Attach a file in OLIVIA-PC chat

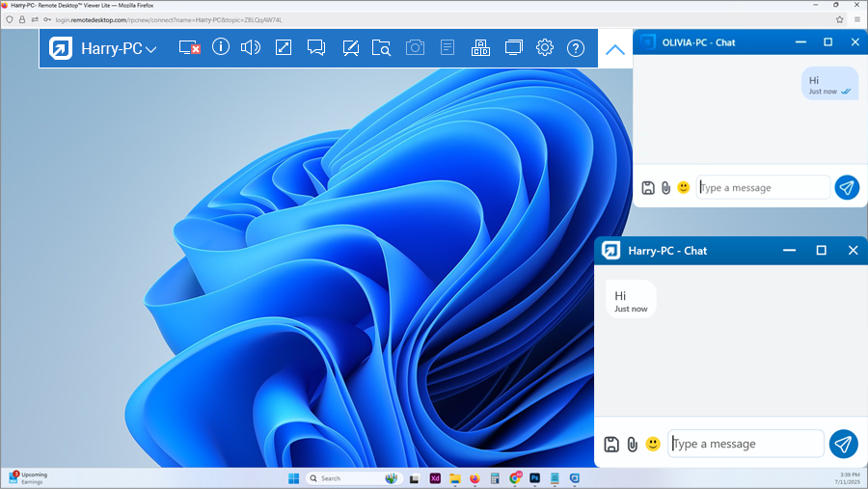pyautogui.click(x=665, y=188)
